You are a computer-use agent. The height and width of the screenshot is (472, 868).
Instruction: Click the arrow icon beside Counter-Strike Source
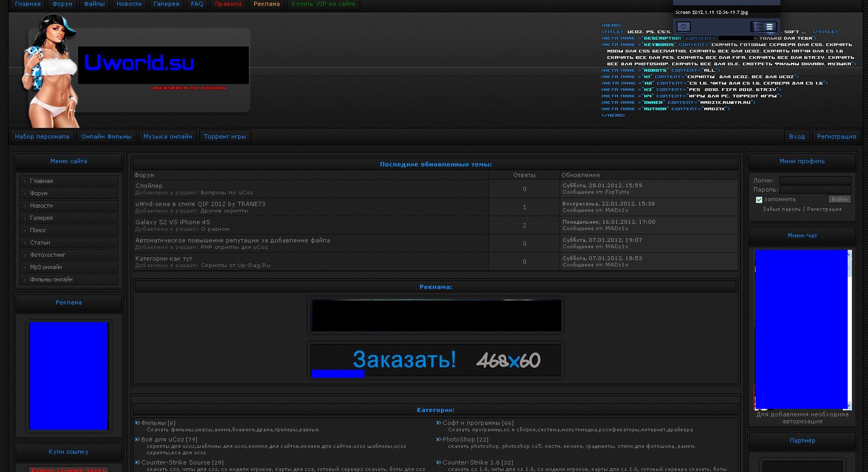pos(138,462)
